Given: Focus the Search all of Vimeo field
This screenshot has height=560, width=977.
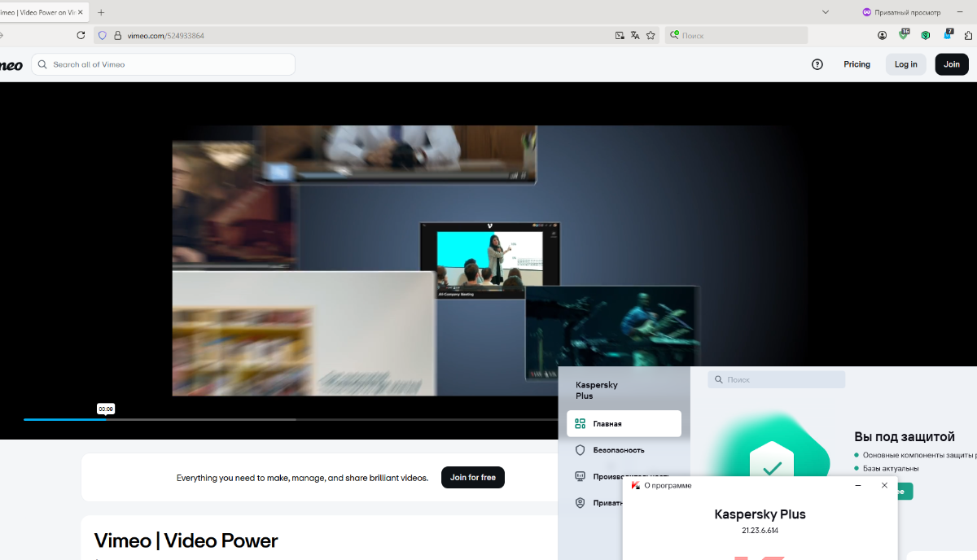Looking at the screenshot, I should pyautogui.click(x=163, y=64).
